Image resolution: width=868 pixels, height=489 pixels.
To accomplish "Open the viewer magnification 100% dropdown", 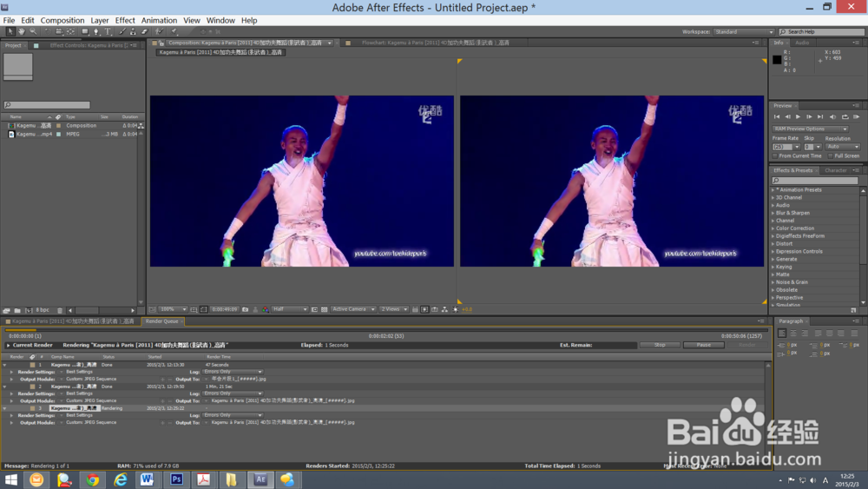I will click(172, 309).
